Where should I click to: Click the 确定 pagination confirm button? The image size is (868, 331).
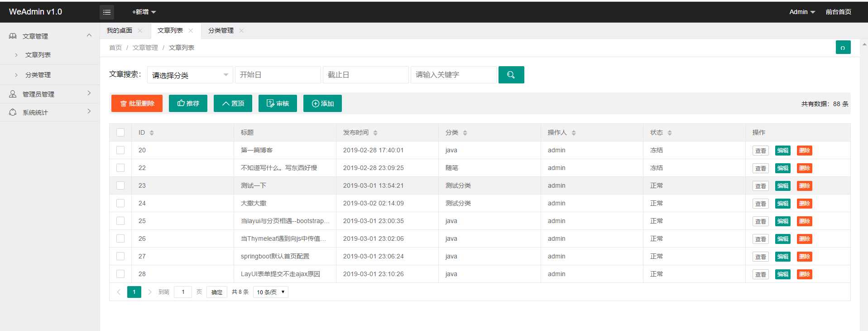tap(217, 292)
